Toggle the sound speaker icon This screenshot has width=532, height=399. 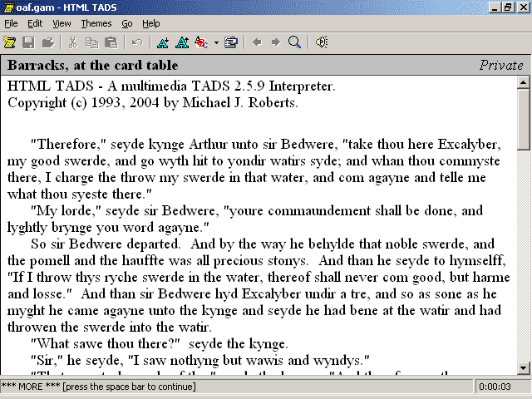point(321,42)
